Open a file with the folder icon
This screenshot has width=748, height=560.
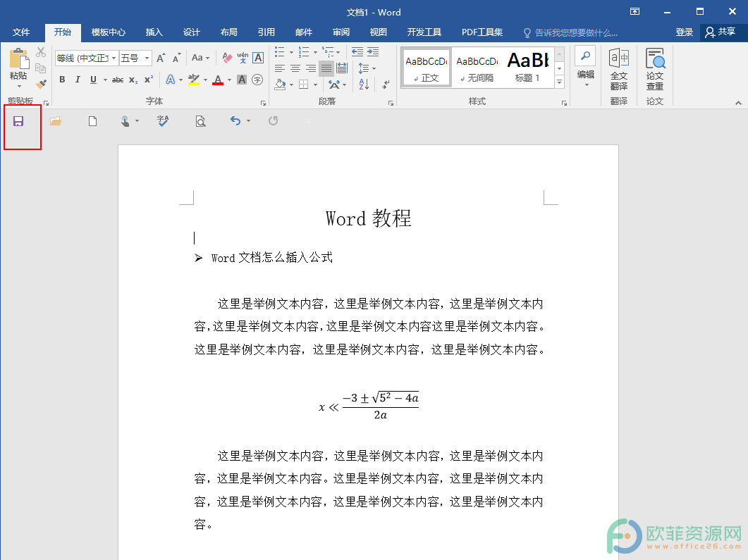pos(56,121)
